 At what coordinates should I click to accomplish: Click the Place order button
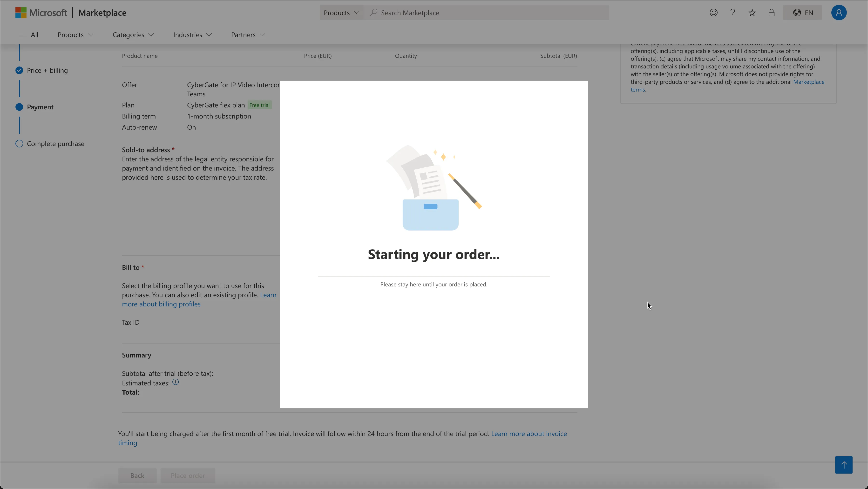click(x=188, y=475)
